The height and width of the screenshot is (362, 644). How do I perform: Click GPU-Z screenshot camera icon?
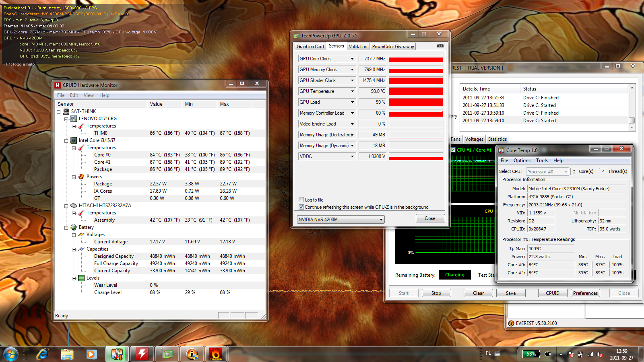pos(440,46)
